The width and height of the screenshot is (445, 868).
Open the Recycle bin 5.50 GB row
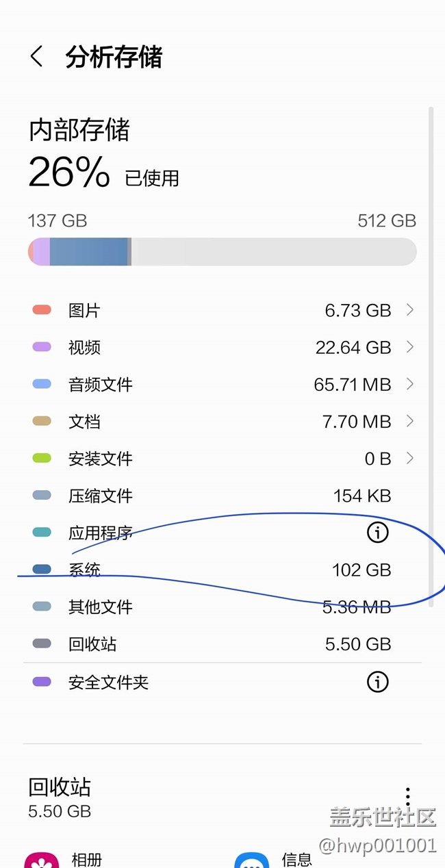coord(219,644)
